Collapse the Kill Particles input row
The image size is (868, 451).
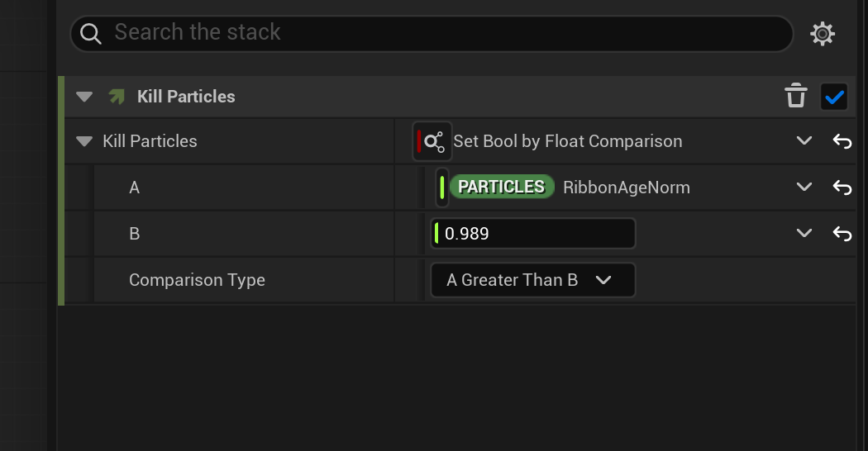click(83, 141)
